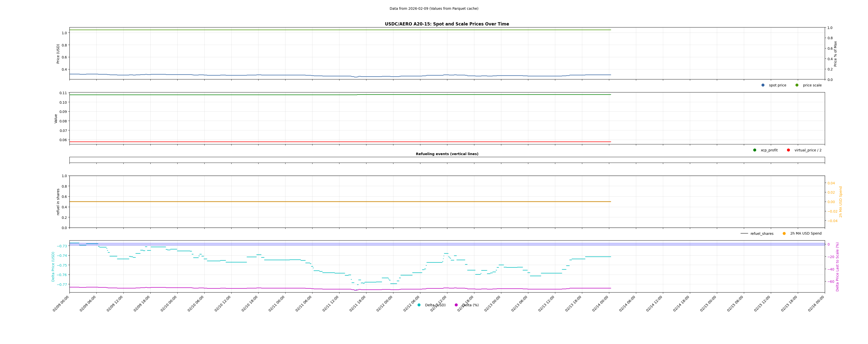Click the Refueling events subplot title

[x=447, y=154]
